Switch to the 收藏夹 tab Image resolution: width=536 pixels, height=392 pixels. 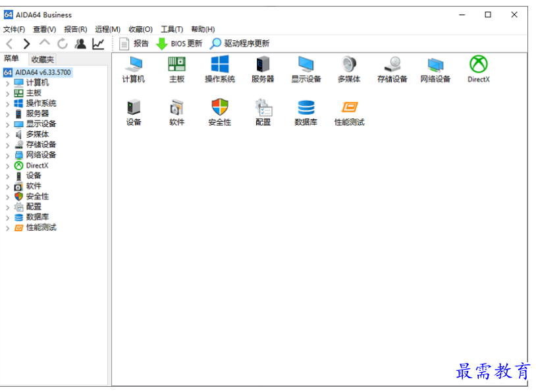point(42,59)
